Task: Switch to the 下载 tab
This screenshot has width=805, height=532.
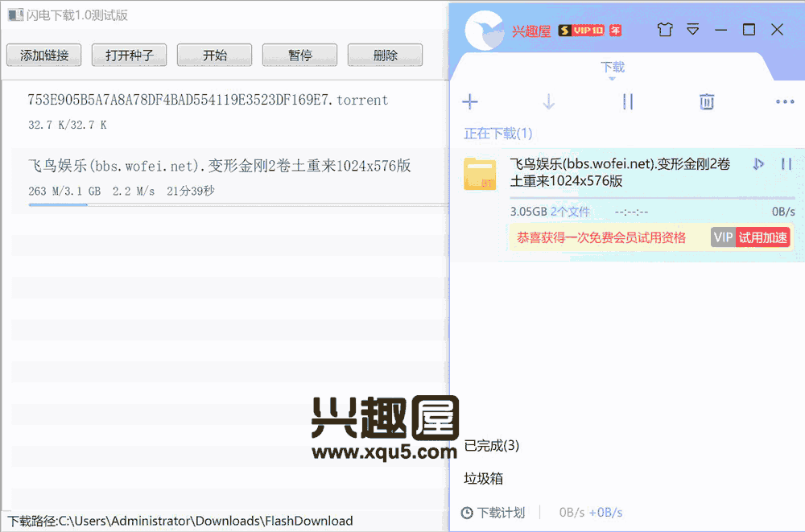Action: click(x=613, y=68)
